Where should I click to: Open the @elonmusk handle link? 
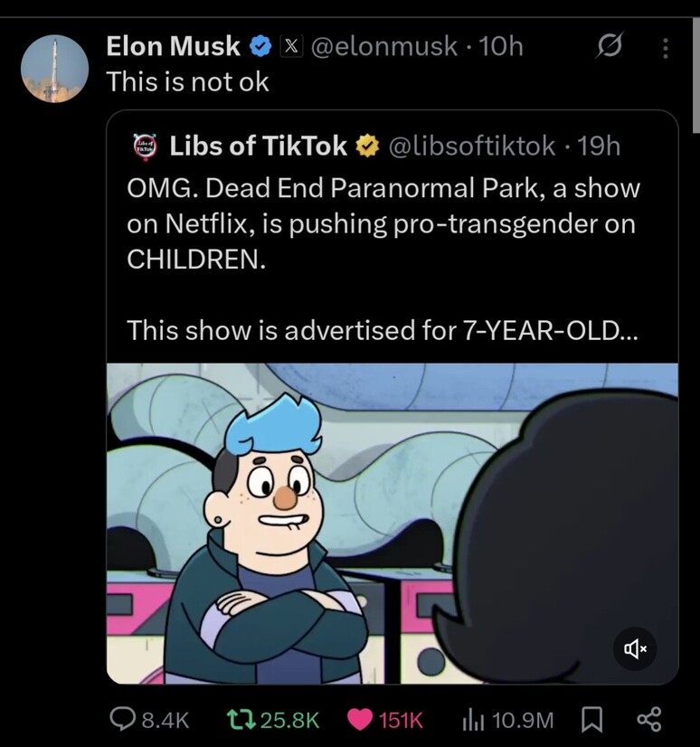(384, 45)
